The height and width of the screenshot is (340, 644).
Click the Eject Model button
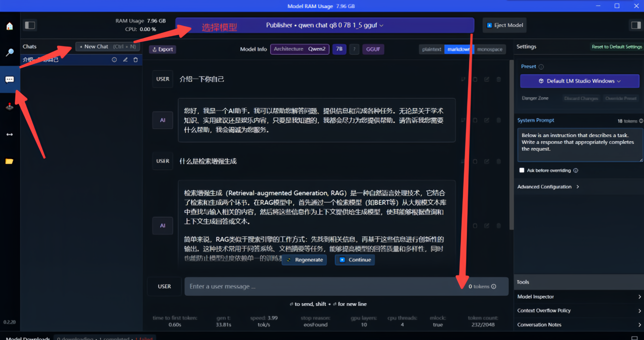(x=505, y=25)
